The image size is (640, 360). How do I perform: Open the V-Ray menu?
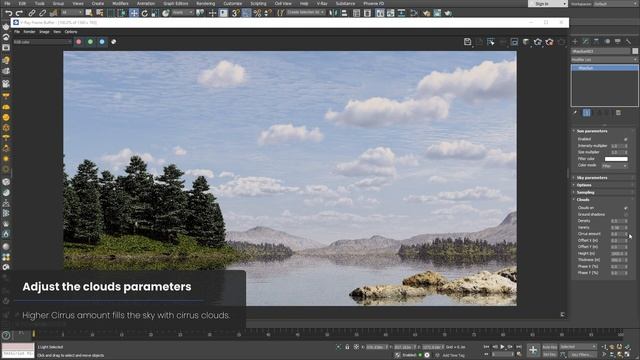322,3
